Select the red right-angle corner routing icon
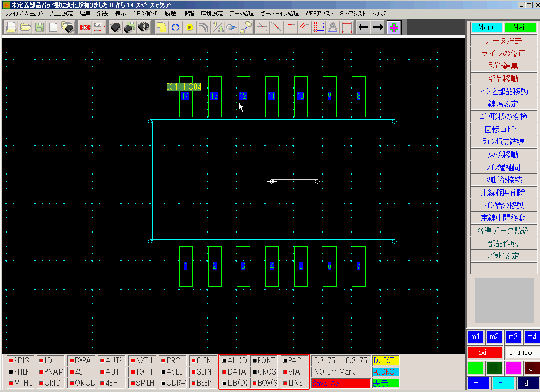 290,27
